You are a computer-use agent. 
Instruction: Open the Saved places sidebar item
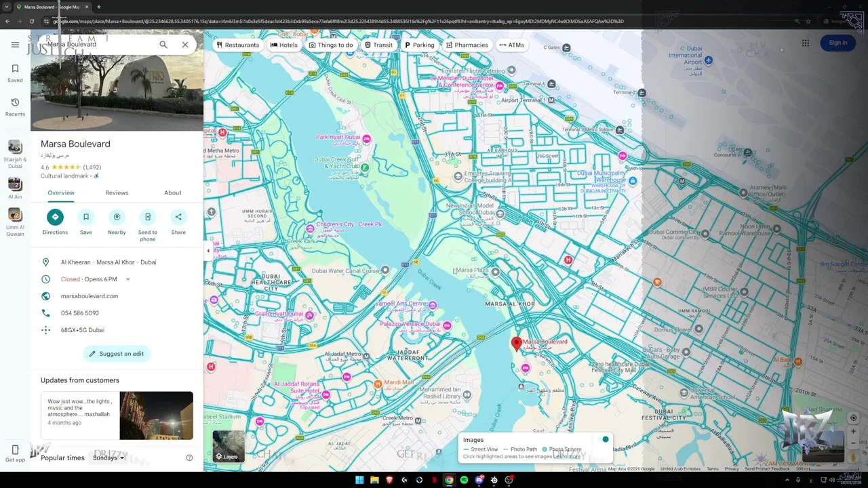[15, 73]
